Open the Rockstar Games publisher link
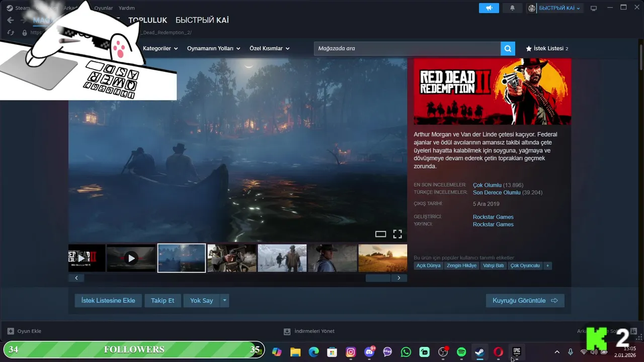 (493, 224)
